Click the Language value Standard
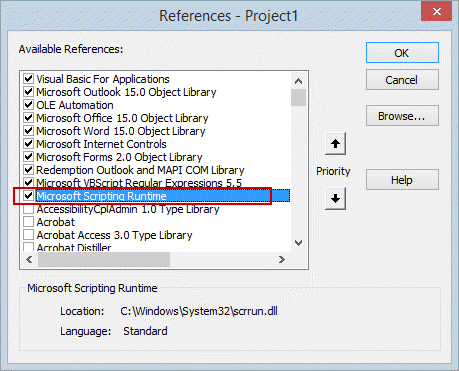 pos(145,331)
